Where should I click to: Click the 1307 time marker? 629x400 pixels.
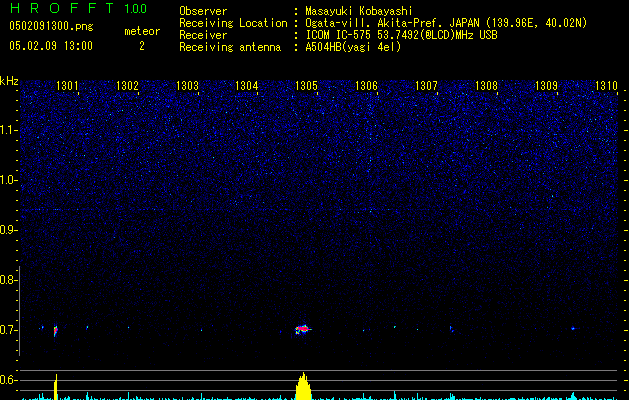pos(426,86)
